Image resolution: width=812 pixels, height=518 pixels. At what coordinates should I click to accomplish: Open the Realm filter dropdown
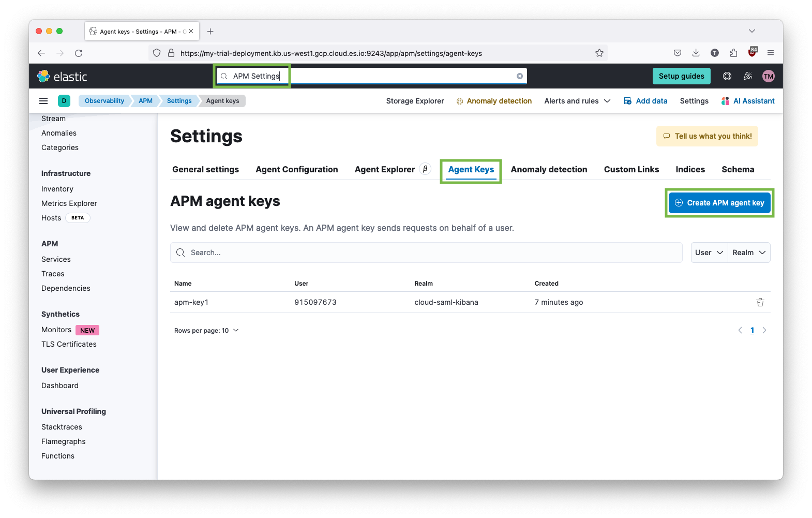click(749, 253)
